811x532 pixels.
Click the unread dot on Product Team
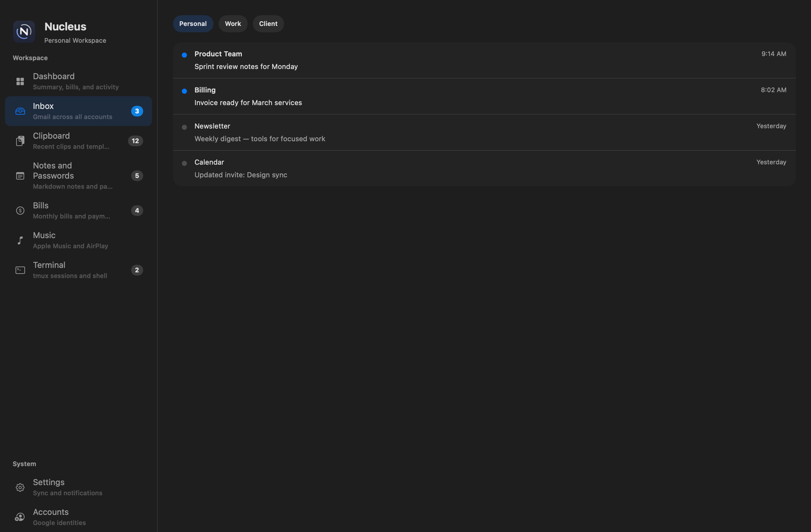(184, 55)
